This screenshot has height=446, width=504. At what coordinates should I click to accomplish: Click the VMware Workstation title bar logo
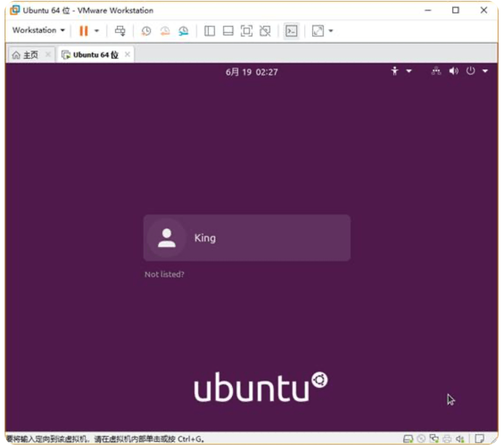[15, 10]
